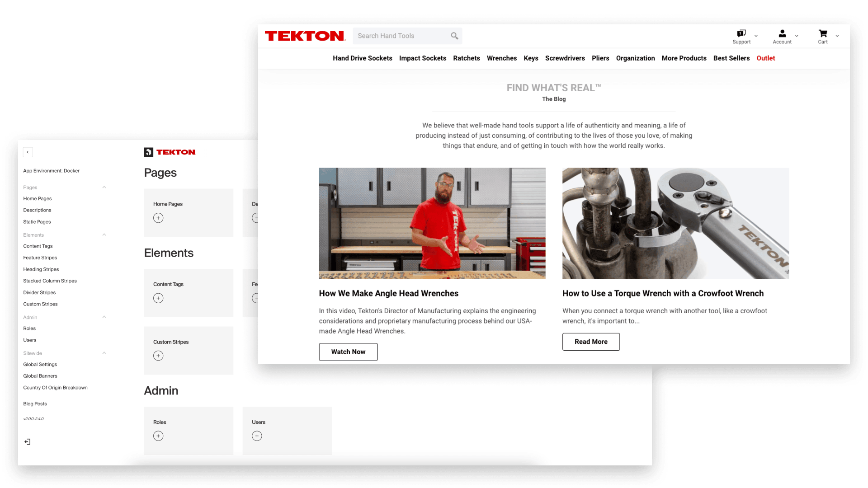Expand the Pages section in sidebar
This screenshot has width=868, height=488.
(x=104, y=187)
